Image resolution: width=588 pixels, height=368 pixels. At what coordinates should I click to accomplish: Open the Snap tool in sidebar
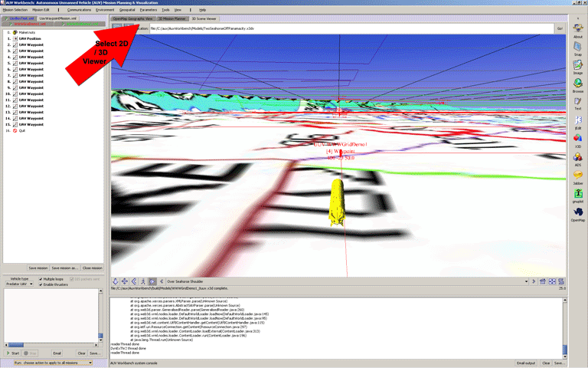click(578, 48)
